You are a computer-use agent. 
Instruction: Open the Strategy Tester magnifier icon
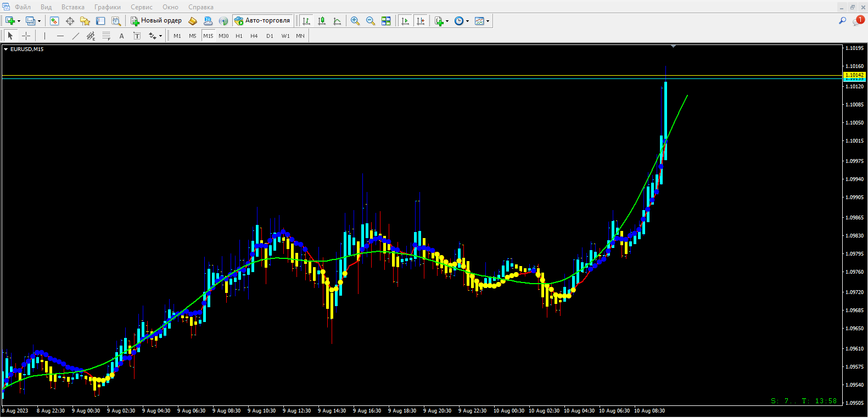click(116, 21)
